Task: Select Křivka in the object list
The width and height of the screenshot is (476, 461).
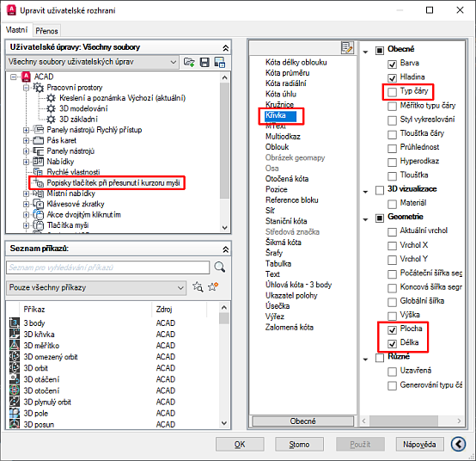Action: pyautogui.click(x=276, y=115)
